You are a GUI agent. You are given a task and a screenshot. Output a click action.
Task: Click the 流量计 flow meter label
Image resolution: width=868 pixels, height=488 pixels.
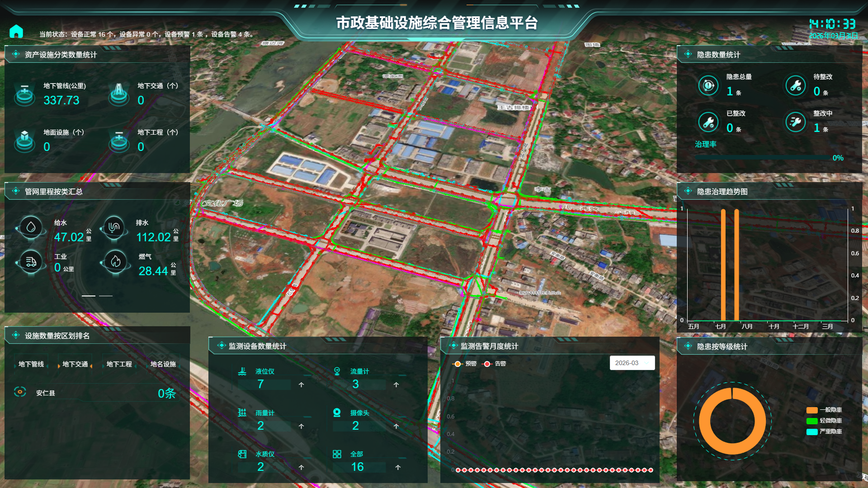pos(359,371)
